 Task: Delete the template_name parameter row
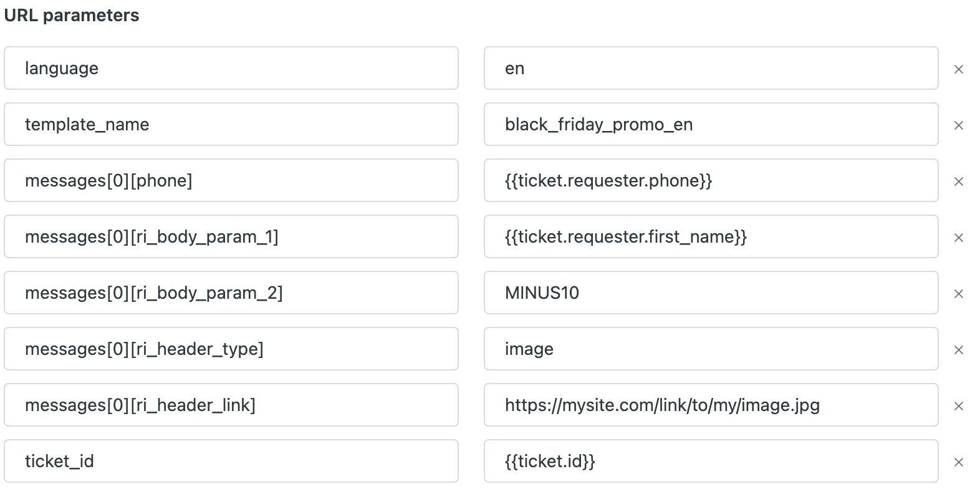(x=959, y=125)
